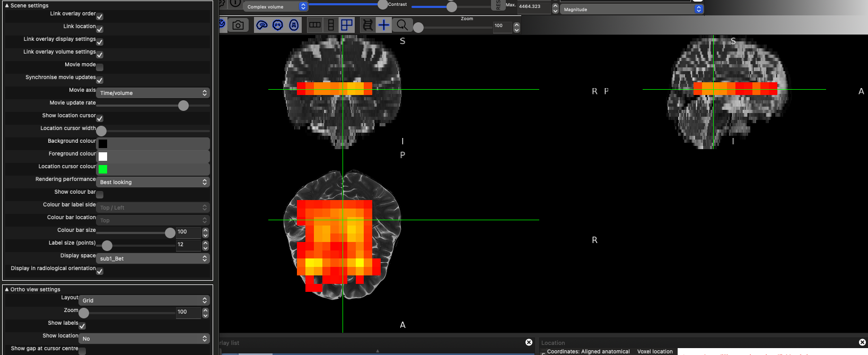Screen dimensions: 868x355
Task: Select the grid layout icon
Action: click(347, 25)
